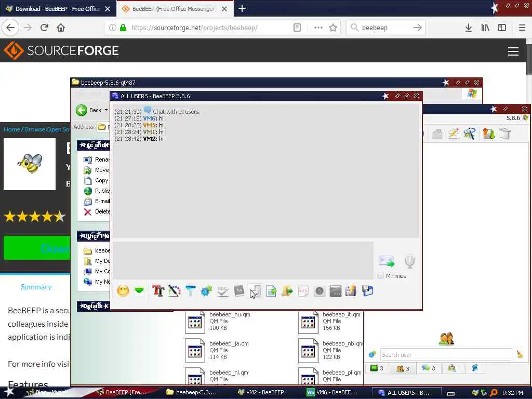Select the beebeep_nb.qm file
Viewport: 532px width, 399px height.
(331, 350)
